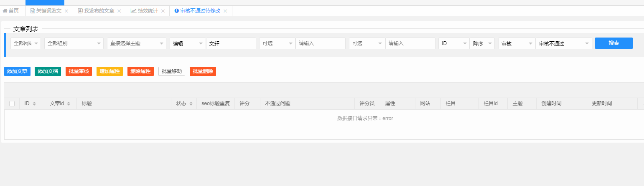Click the icon on 我发布的文章 tab
Image resolution: width=644 pixels, height=186 pixels.
coord(80,11)
